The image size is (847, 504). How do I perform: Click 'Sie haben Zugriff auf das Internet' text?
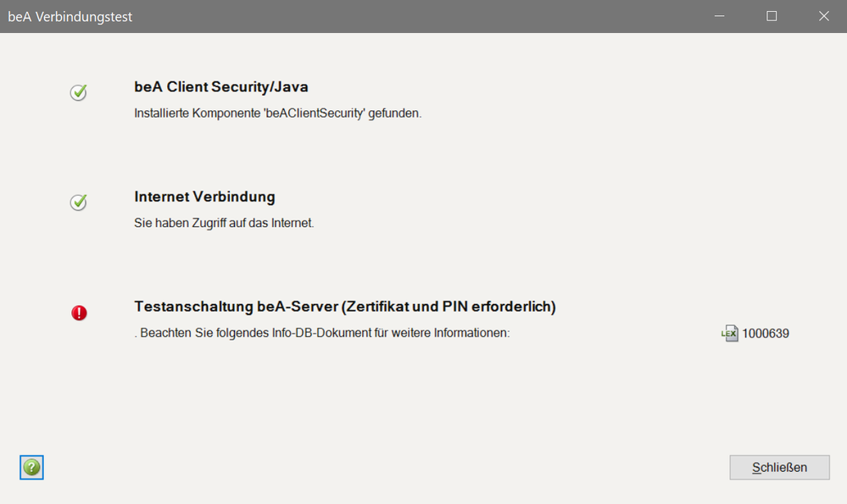point(224,224)
